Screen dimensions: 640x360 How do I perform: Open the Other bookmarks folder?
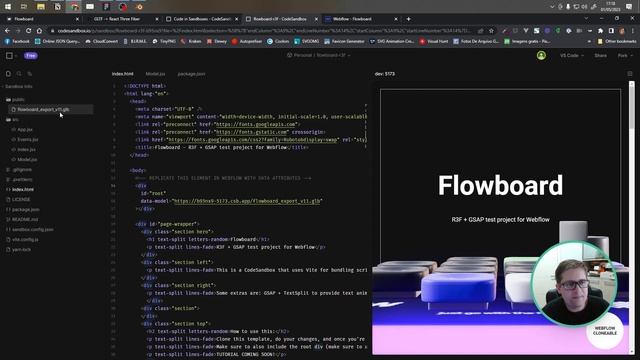pos(617,41)
